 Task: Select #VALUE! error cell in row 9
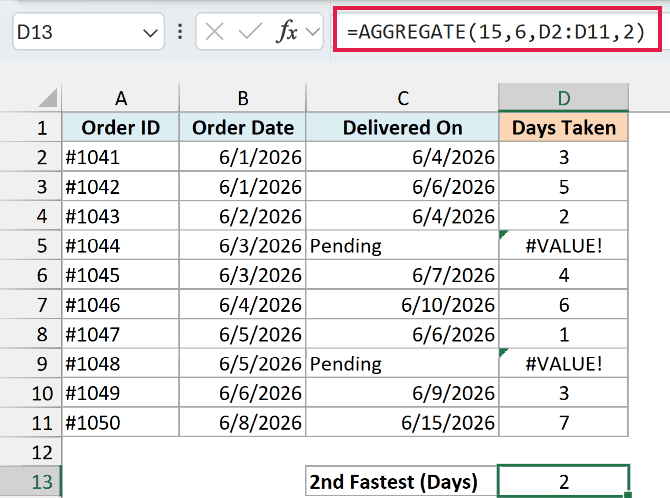click(x=564, y=363)
